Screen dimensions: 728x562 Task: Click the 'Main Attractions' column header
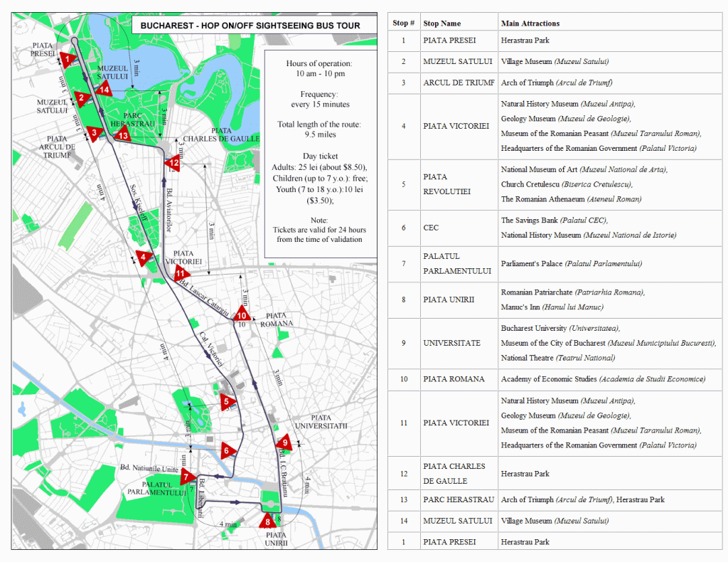(x=530, y=23)
